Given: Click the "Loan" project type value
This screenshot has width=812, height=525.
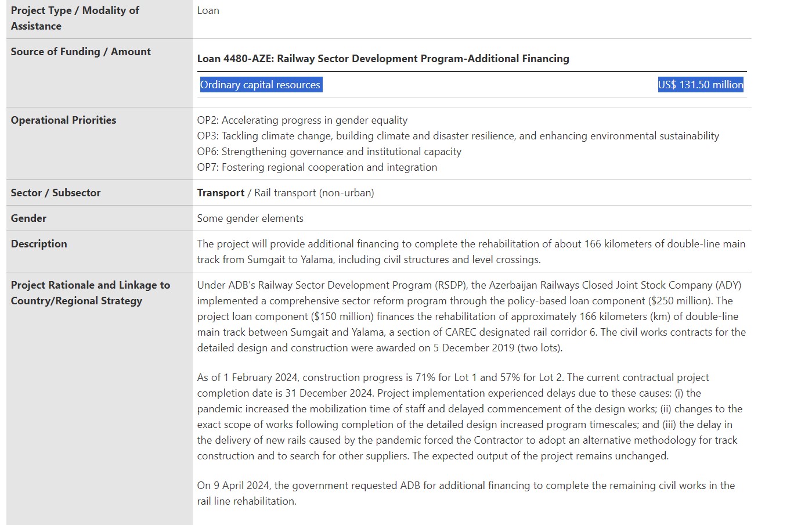Looking at the screenshot, I should pos(208,10).
